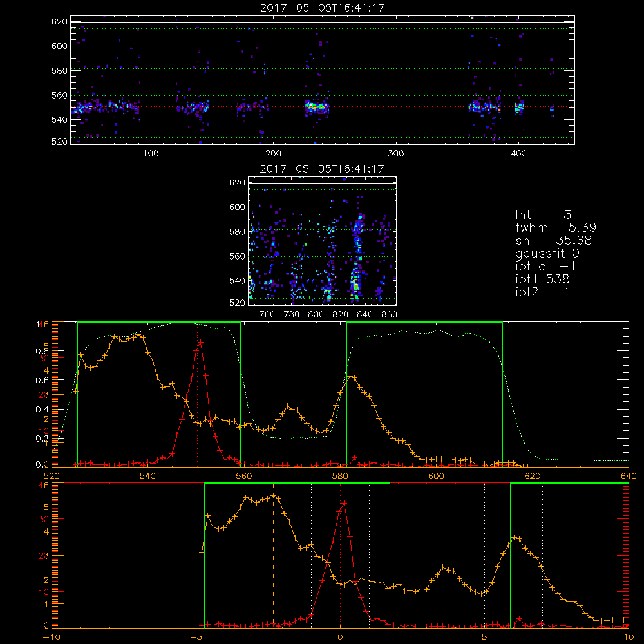Click y-axis label 580 of top panel
Image resolution: width=644 pixels, height=644 pixels.
pyautogui.click(x=59, y=71)
